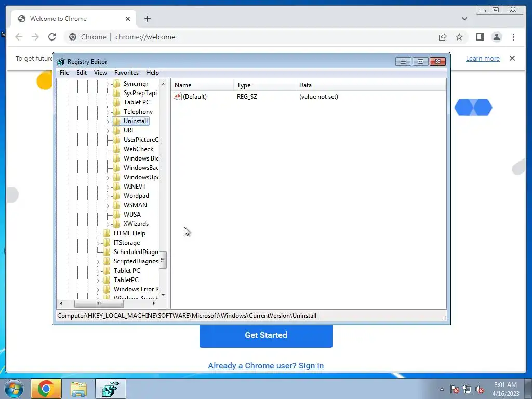Switch to the Welcome to Chrome tab

pyautogui.click(x=74, y=19)
